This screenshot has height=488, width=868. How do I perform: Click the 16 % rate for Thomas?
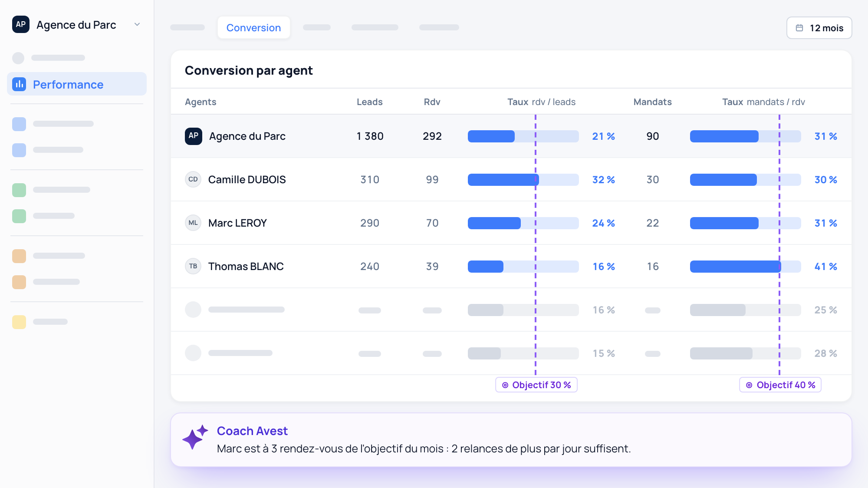coord(604,267)
